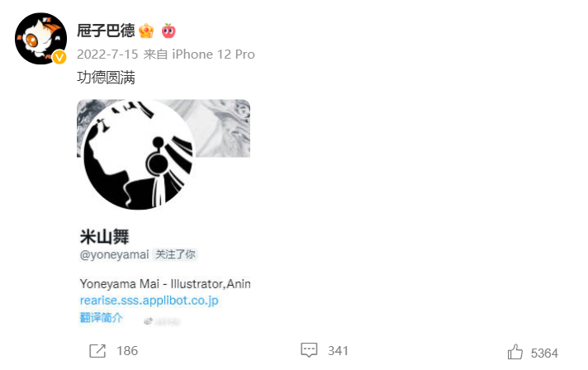Click the rearise.sss.applibot.co.jp link
Screen dimensions: 588x370
tap(149, 301)
